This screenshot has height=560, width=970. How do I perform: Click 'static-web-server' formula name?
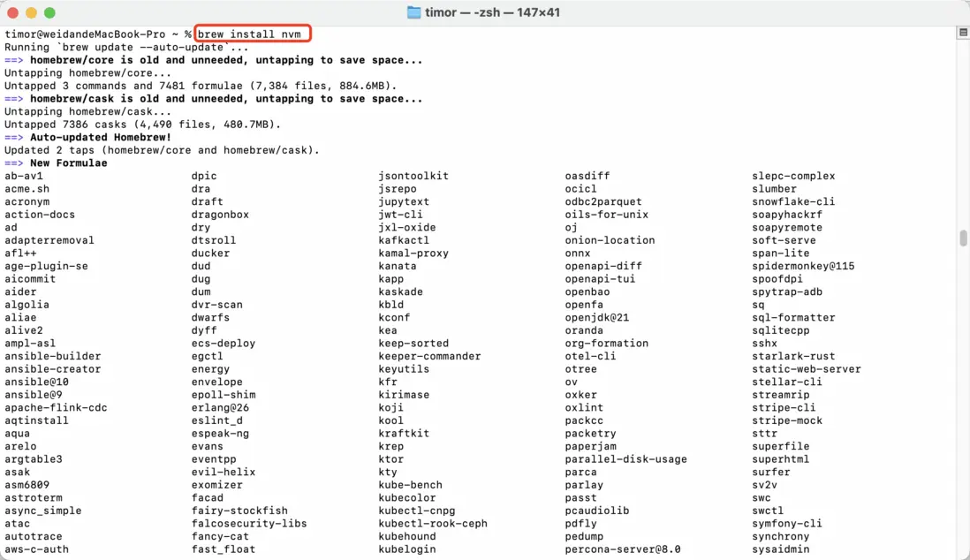807,369
